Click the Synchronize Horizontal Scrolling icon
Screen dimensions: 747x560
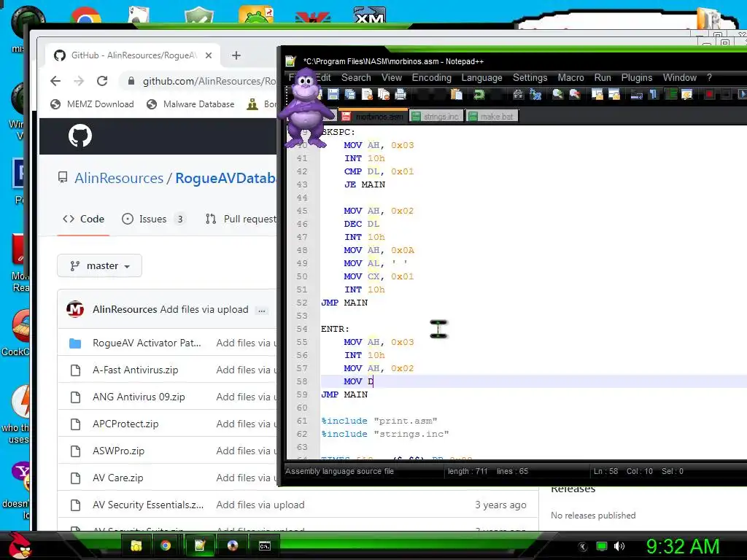(x=614, y=94)
